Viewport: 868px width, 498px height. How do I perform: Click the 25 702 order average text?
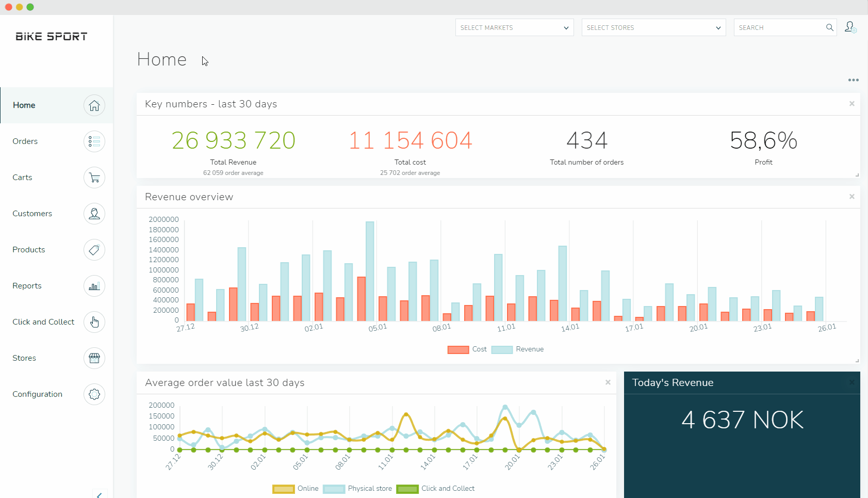410,173
